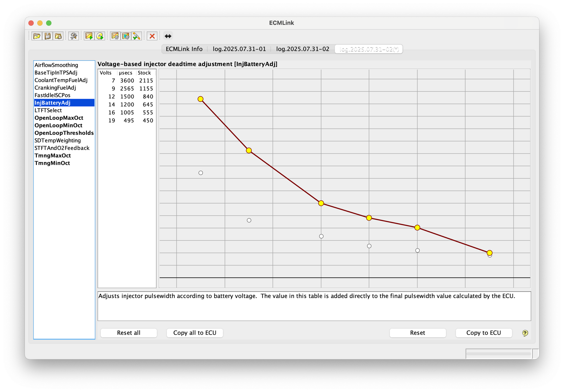This screenshot has height=392, width=564.
Task: Select CoolantTempFuelAdj in the list
Action: 64,80
